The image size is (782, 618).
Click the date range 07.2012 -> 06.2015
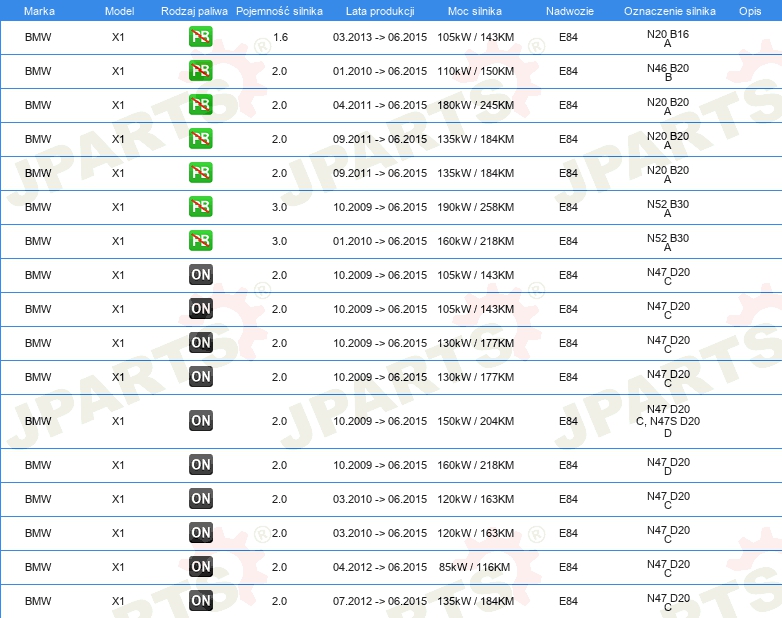point(380,601)
